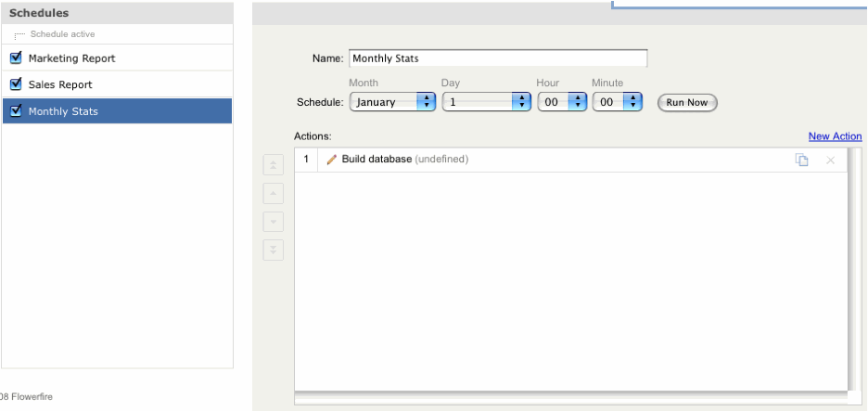
Task: Select the Monthly Stats schedule entry
Action: 63,111
